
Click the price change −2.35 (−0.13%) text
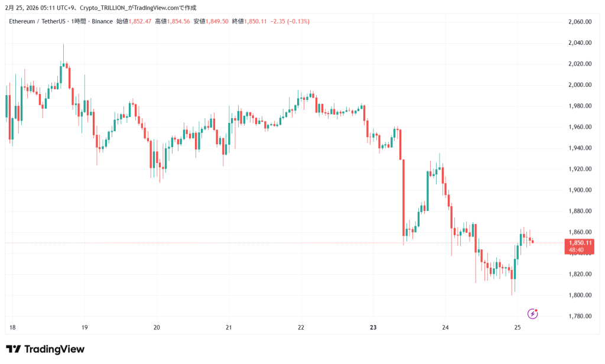tap(290, 21)
